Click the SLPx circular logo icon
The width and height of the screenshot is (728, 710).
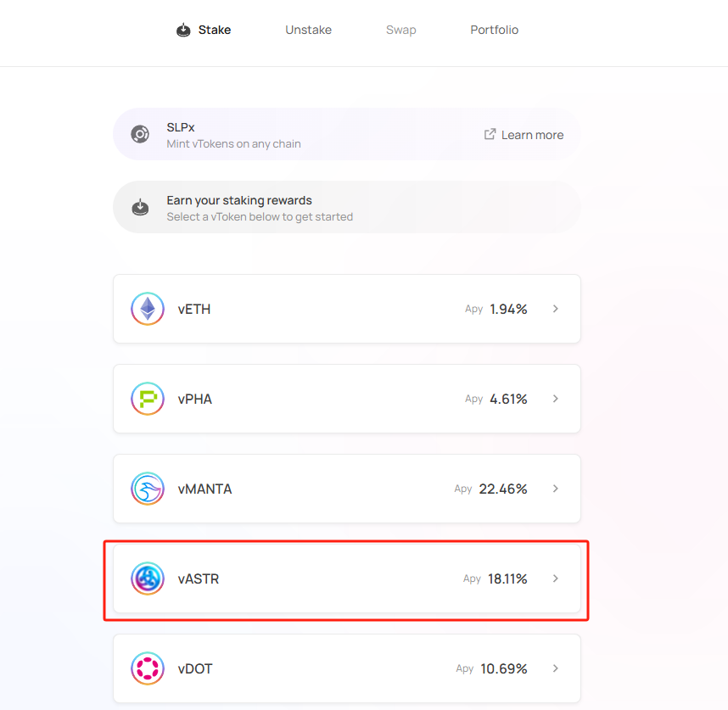(140, 134)
